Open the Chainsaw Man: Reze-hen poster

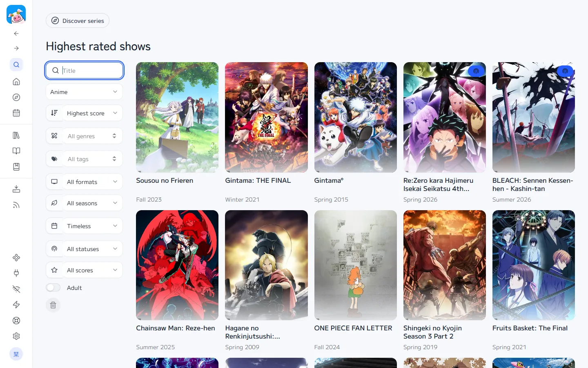point(177,265)
